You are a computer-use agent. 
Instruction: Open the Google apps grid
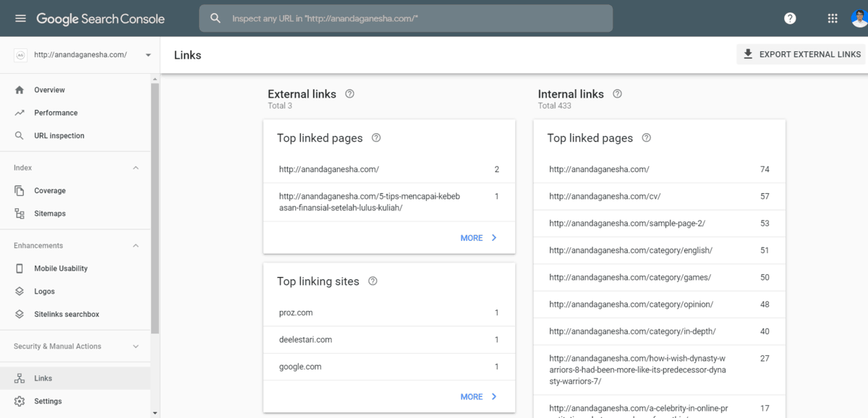833,19
